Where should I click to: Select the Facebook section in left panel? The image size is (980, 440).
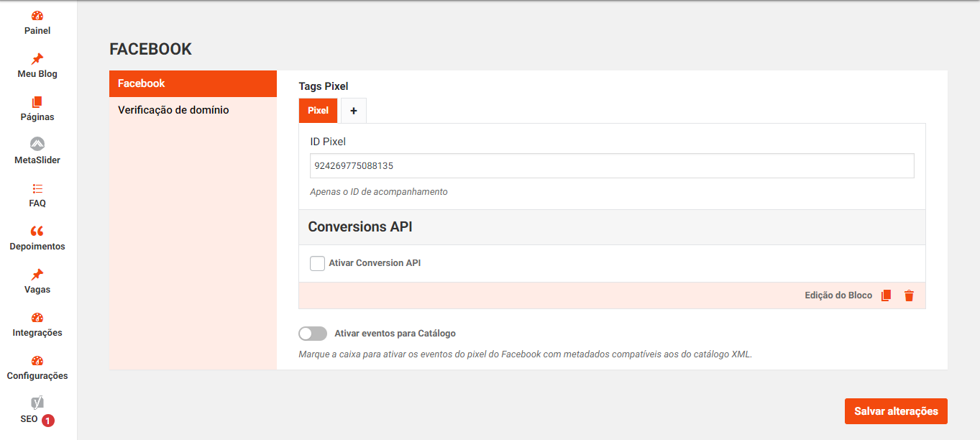142,83
